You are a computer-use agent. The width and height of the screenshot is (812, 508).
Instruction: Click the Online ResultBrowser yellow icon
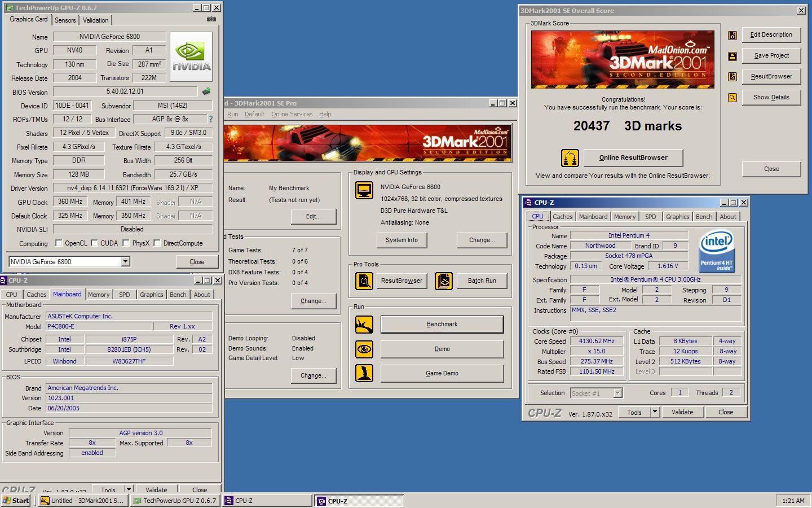[570, 158]
